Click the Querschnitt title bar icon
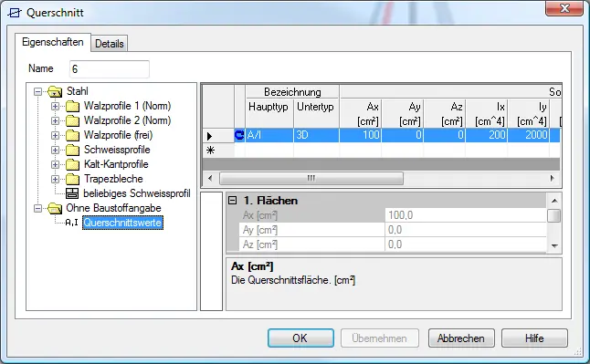Viewport: 590px width, 364px height. 15,13
